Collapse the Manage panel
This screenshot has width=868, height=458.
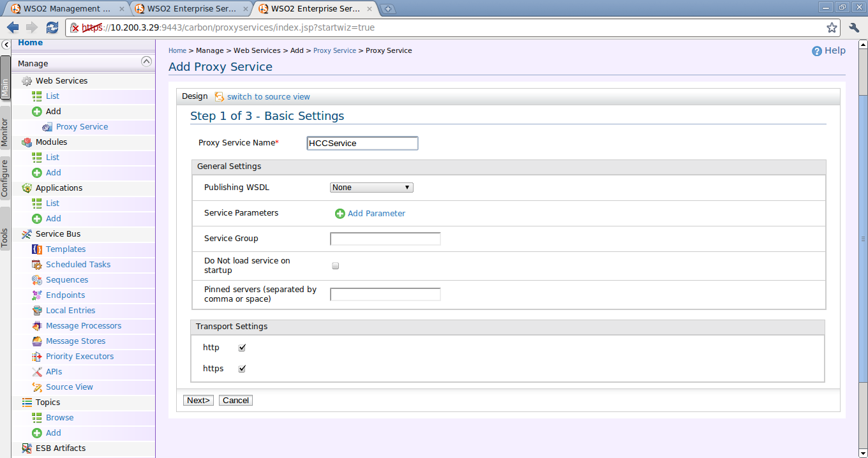[x=147, y=61]
